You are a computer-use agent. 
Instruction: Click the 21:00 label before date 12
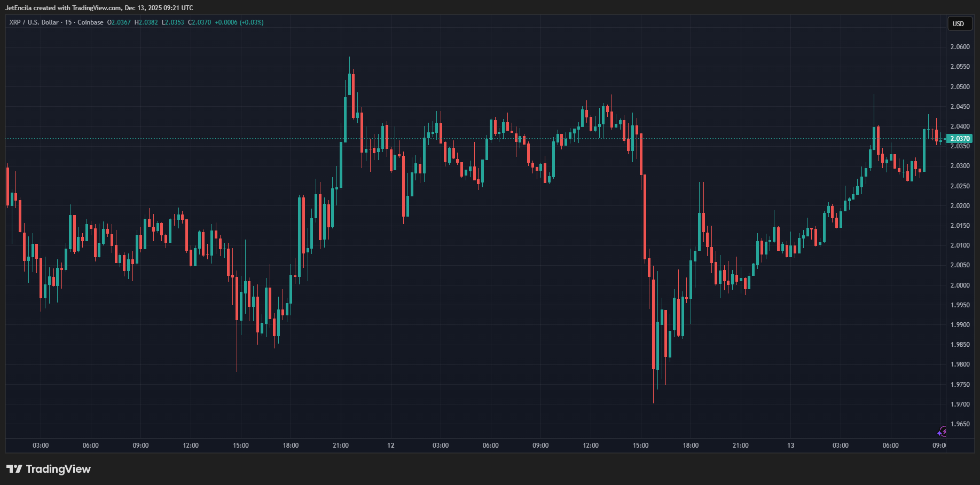pyautogui.click(x=341, y=446)
